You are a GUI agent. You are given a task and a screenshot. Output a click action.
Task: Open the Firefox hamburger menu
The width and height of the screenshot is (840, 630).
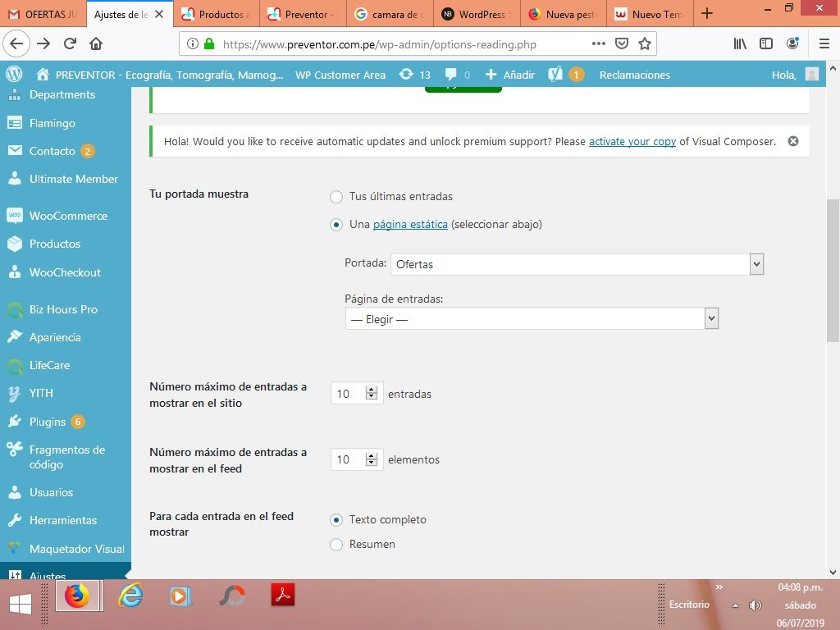click(x=824, y=43)
